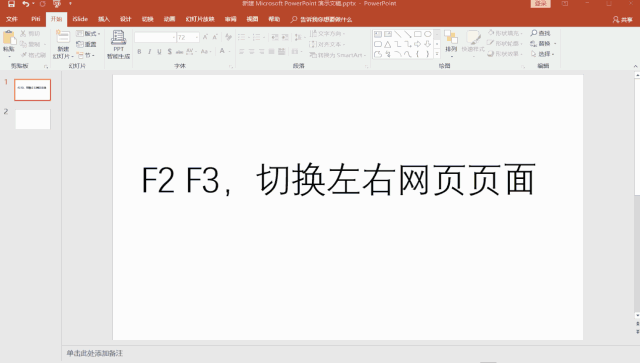Click the notes area 单击此处添加备注
Viewport: 640px width, 363px height.
click(x=95, y=353)
